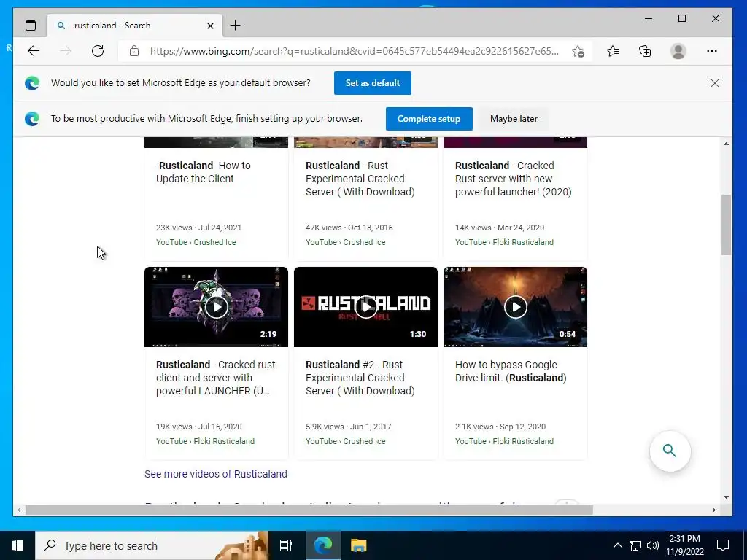
Task: Click the horizontal scrollbar thumb
Action: pyautogui.click(x=309, y=510)
